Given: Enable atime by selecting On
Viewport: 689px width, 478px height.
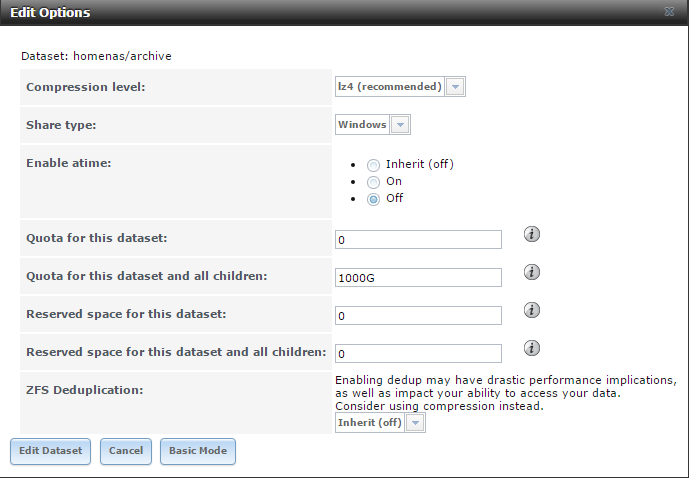Looking at the screenshot, I should tap(374, 182).
